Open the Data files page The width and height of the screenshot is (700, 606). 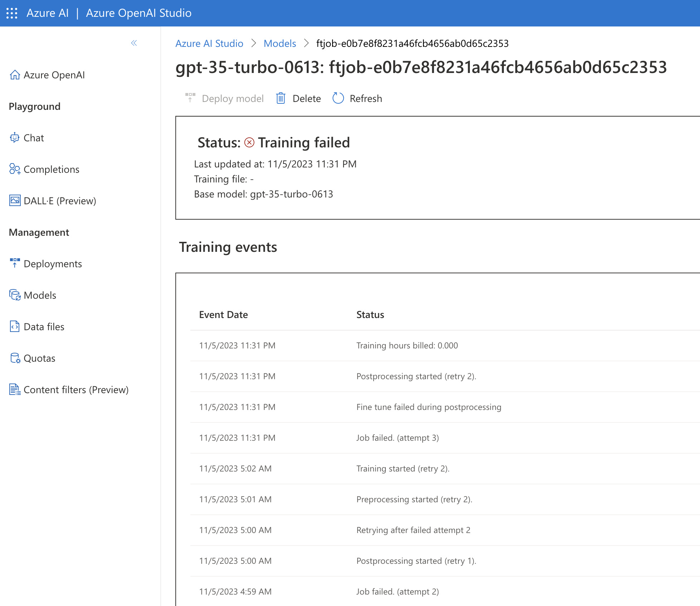pyautogui.click(x=44, y=327)
